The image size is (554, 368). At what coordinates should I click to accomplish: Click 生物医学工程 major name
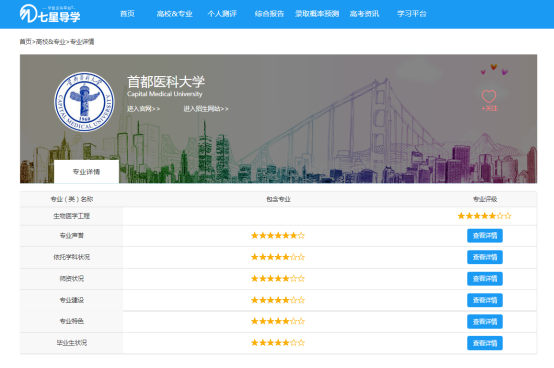pos(71,216)
